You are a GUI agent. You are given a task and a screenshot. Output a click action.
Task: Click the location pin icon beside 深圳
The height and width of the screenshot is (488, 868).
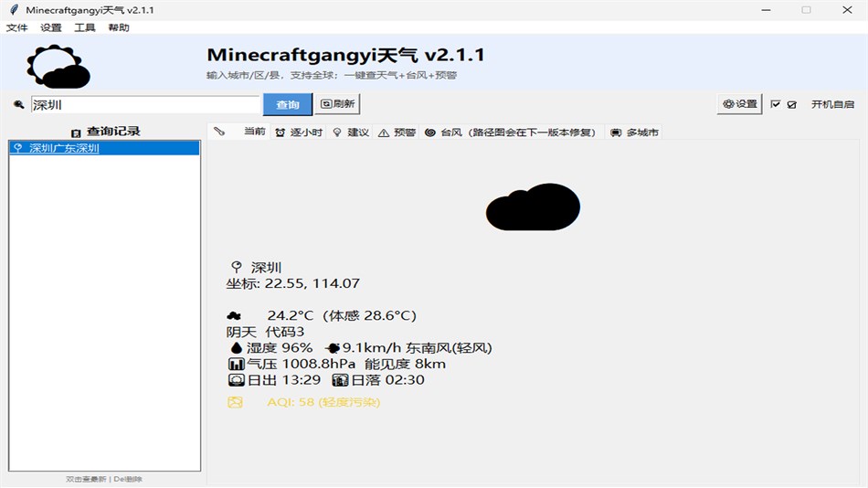[x=237, y=267]
